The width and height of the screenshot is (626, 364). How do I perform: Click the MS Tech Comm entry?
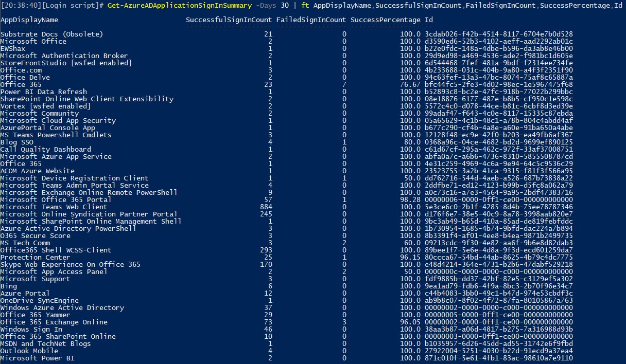pyautogui.click(x=25, y=243)
